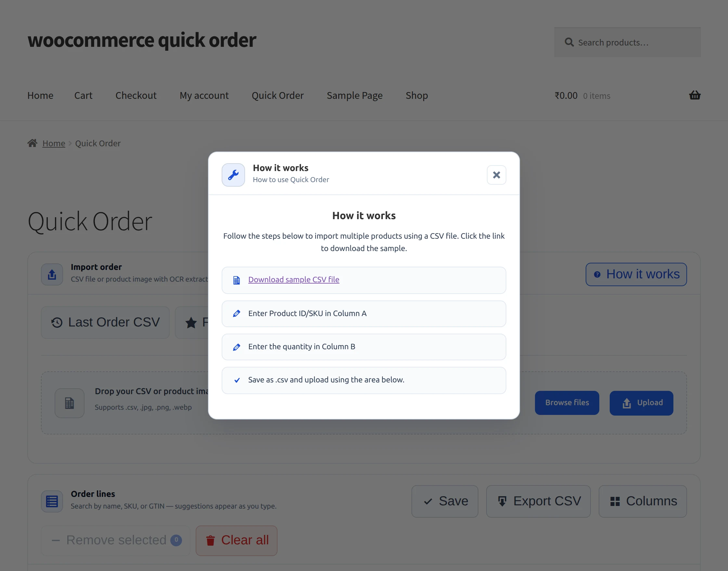Click the 'Supports .csv, .jpg, .png, .webp' text

click(143, 407)
